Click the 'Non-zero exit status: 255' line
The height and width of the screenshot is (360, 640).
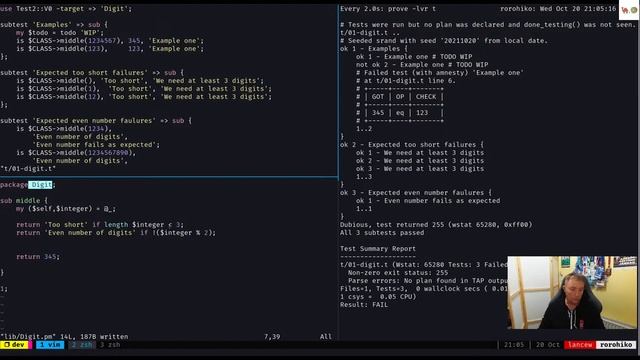coord(398,273)
